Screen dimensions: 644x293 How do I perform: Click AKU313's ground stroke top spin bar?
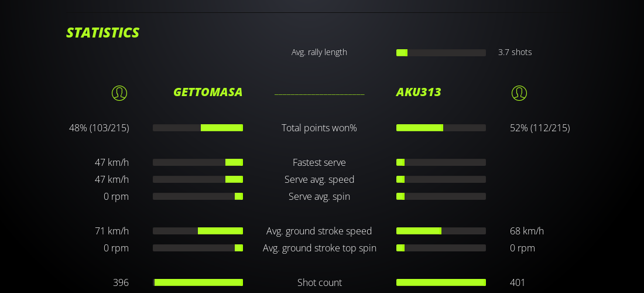click(x=441, y=248)
